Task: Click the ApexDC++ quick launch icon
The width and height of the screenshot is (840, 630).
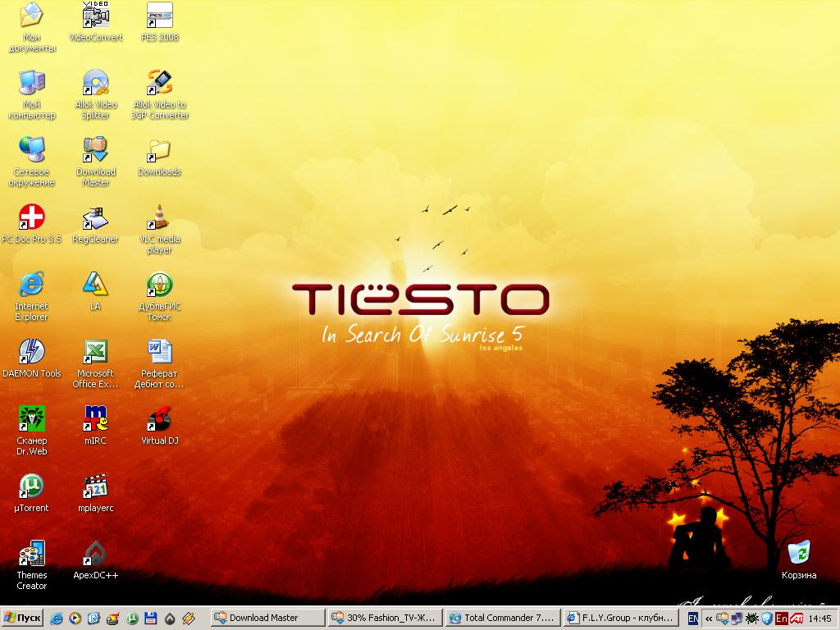Action: pos(170,619)
